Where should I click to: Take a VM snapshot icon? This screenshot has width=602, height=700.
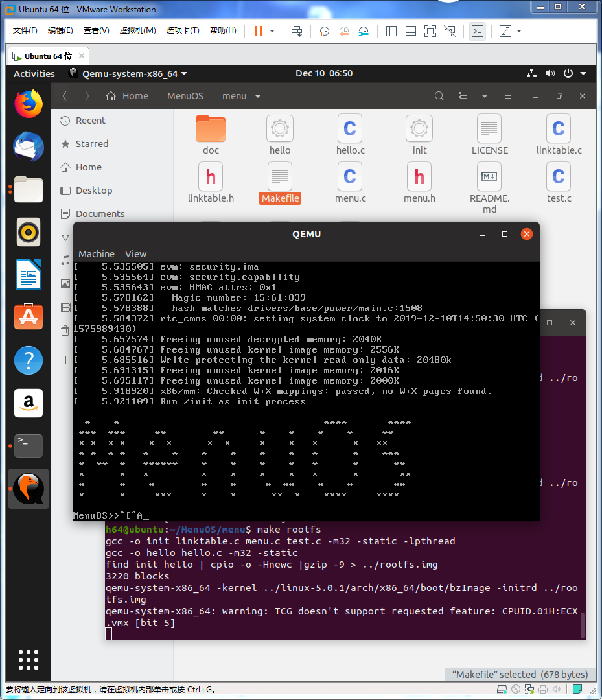click(x=325, y=31)
